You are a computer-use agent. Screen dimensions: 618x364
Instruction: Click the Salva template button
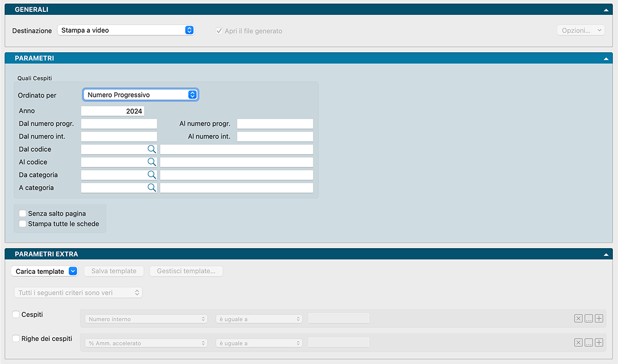coord(114,271)
